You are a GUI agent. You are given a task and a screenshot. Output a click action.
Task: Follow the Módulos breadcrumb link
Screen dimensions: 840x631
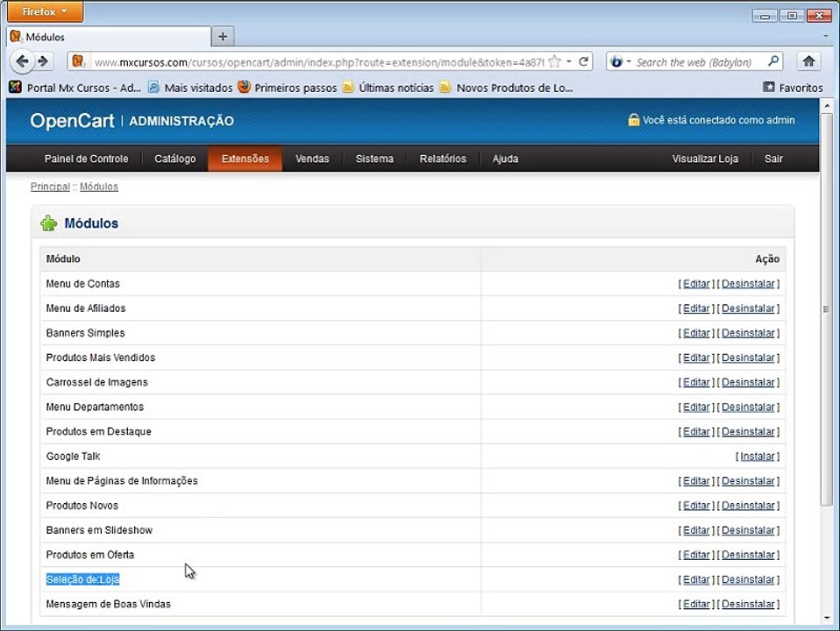[x=98, y=187]
